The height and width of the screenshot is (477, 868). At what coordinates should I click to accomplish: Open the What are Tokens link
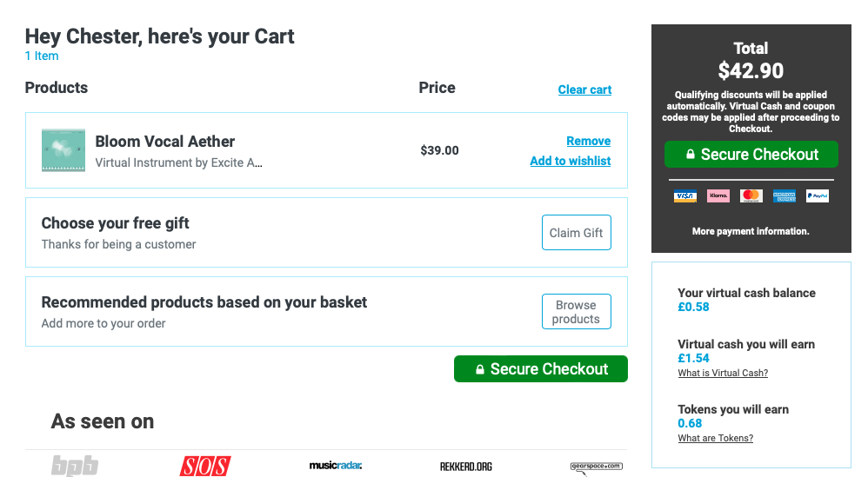click(715, 438)
